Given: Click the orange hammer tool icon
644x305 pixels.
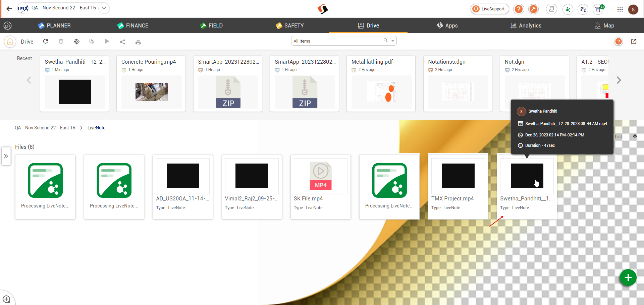Looking at the screenshot, I should point(533,9).
